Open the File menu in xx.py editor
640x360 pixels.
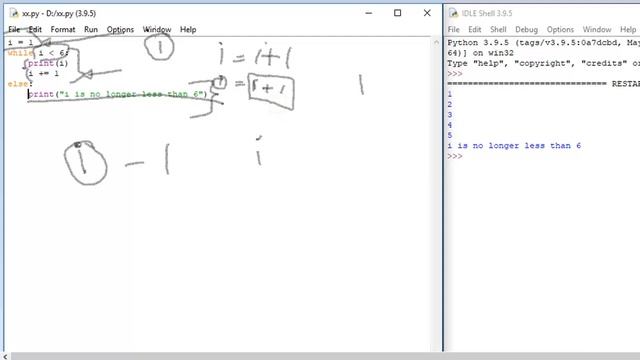(14, 29)
